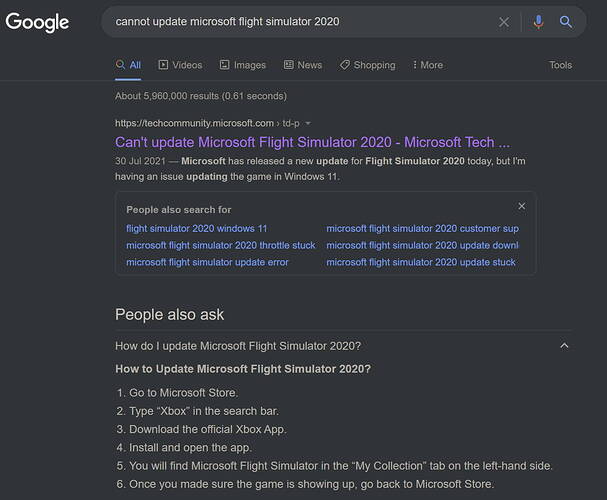Open the News results tab

[x=303, y=65]
